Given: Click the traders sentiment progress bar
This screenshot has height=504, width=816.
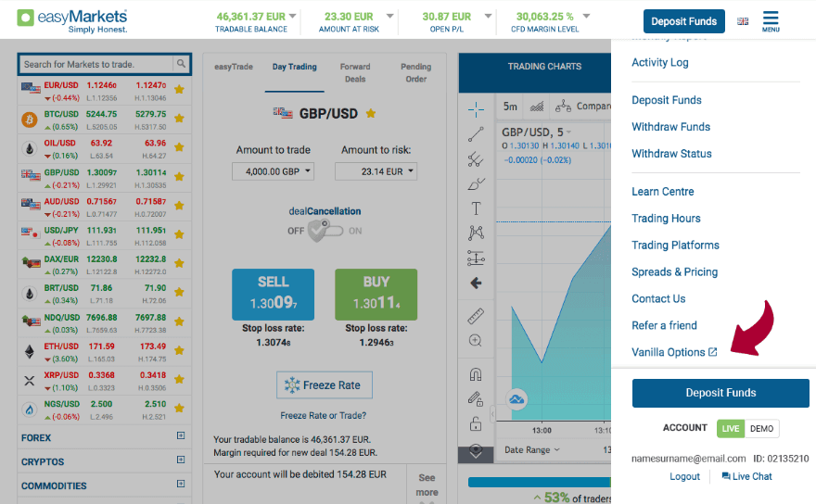Looking at the screenshot, I should [540, 482].
